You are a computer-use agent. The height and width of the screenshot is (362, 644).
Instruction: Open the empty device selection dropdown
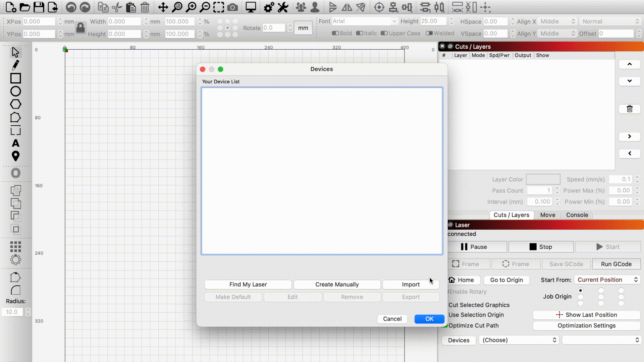[602, 340]
